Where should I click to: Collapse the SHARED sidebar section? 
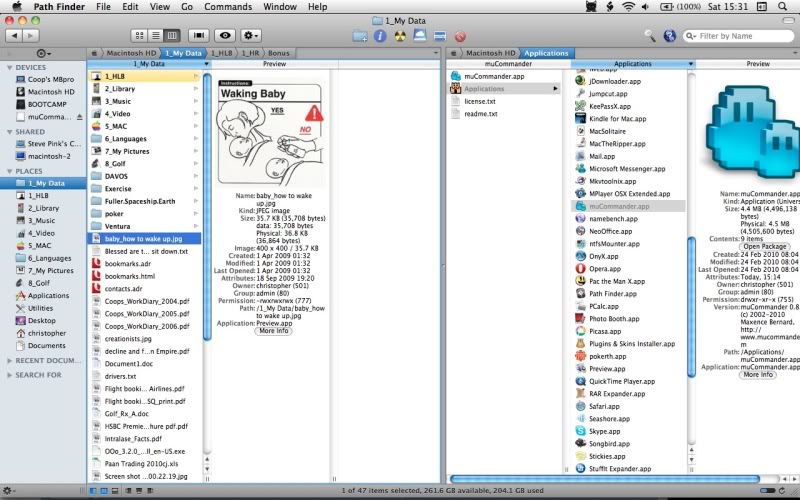[x=9, y=132]
